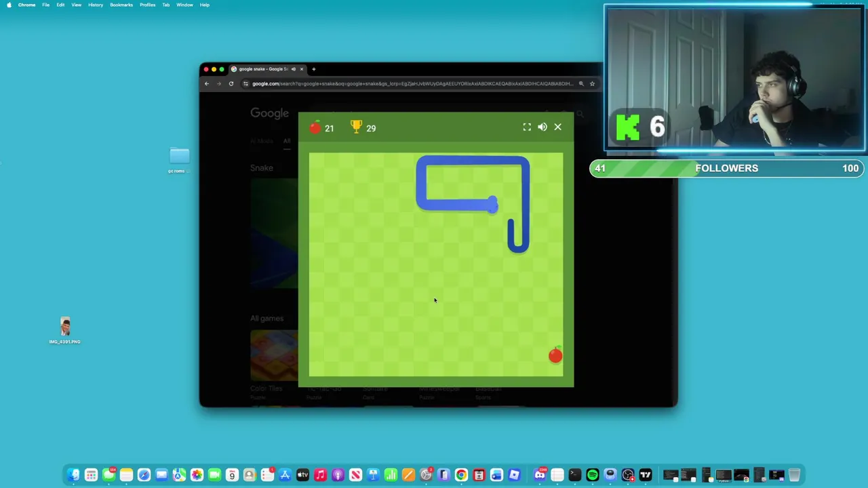
Task: Open Pages from the dock
Action: click(408, 474)
